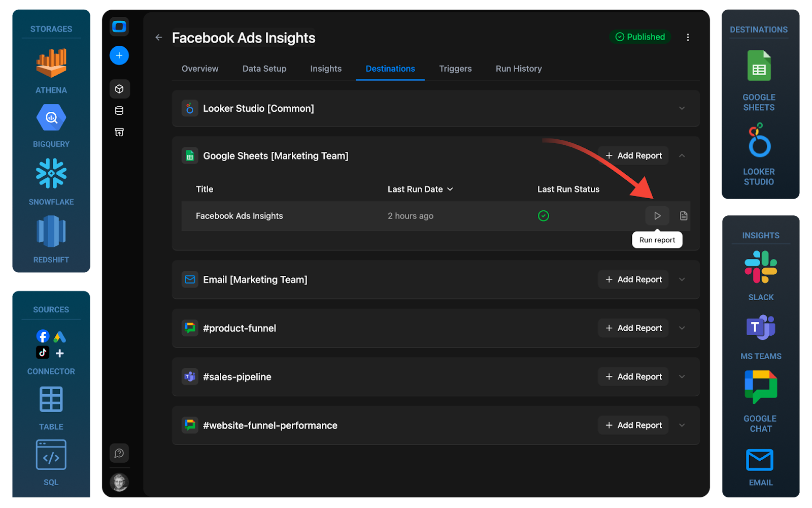812x508 pixels.
Task: Switch to the Overview tab
Action: [x=200, y=69]
